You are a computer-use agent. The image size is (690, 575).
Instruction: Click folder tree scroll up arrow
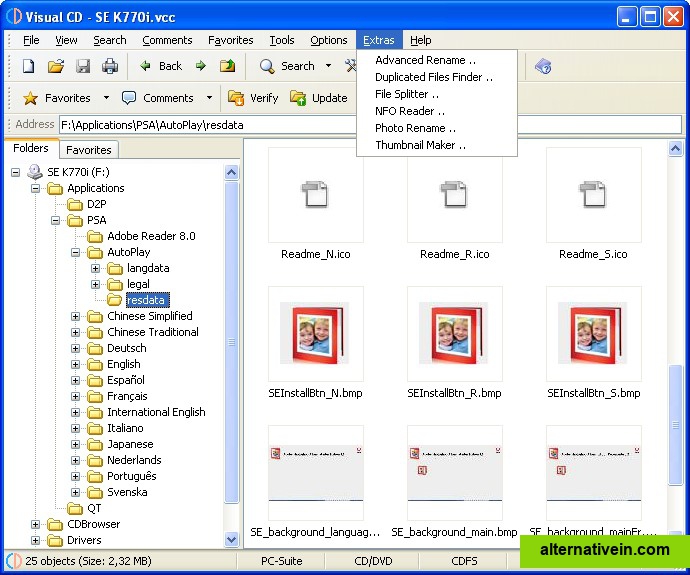(231, 172)
